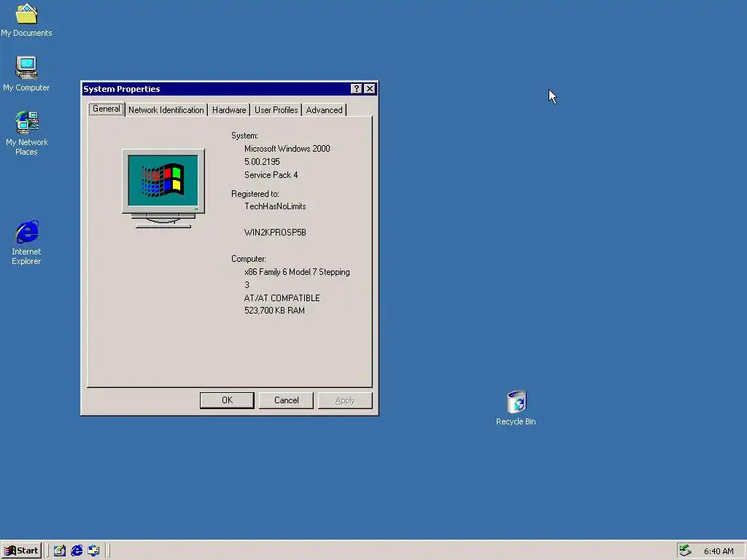
Task: Click the network connection tray icon
Action: tap(685, 551)
